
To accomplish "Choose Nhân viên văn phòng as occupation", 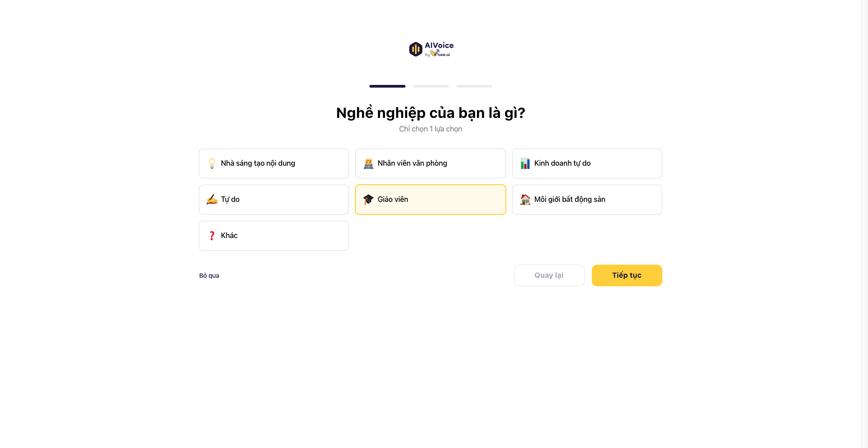I will click(x=430, y=163).
